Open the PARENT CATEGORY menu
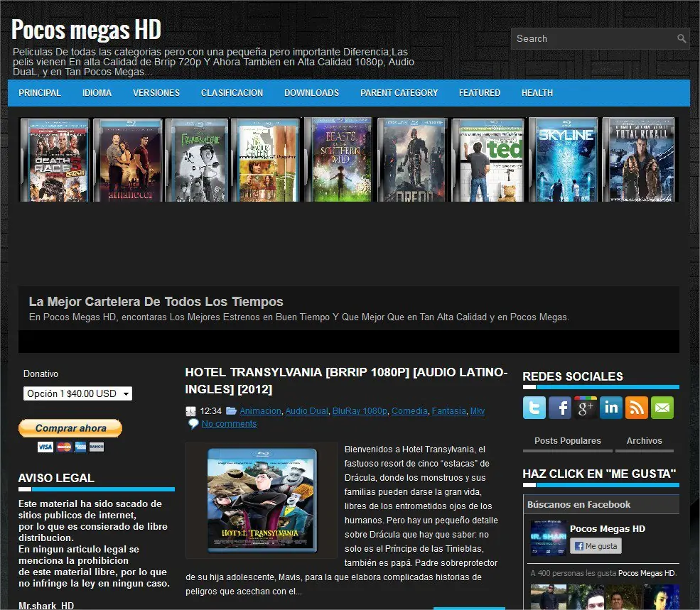This screenshot has height=610, width=700. [x=399, y=93]
